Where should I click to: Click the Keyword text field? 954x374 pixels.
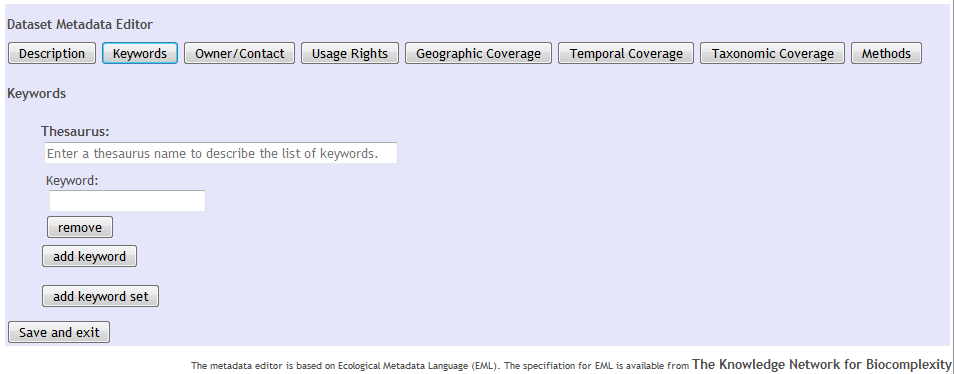[x=127, y=201]
